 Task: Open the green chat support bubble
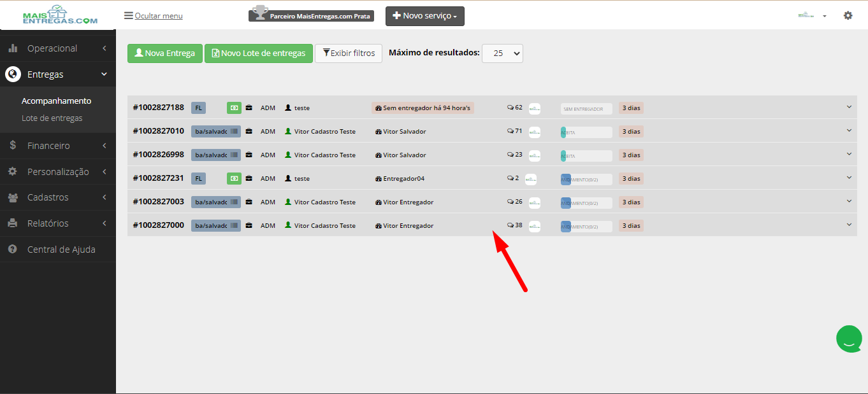pos(849,339)
